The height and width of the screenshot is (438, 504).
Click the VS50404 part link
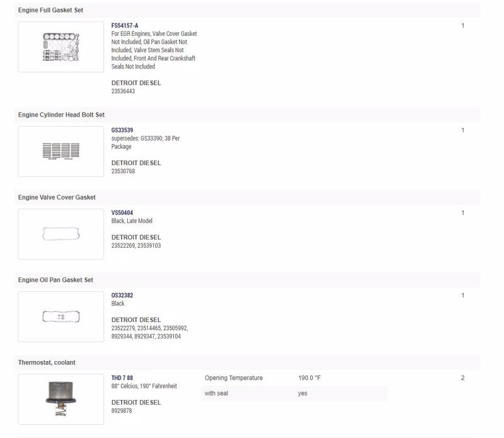(x=122, y=213)
